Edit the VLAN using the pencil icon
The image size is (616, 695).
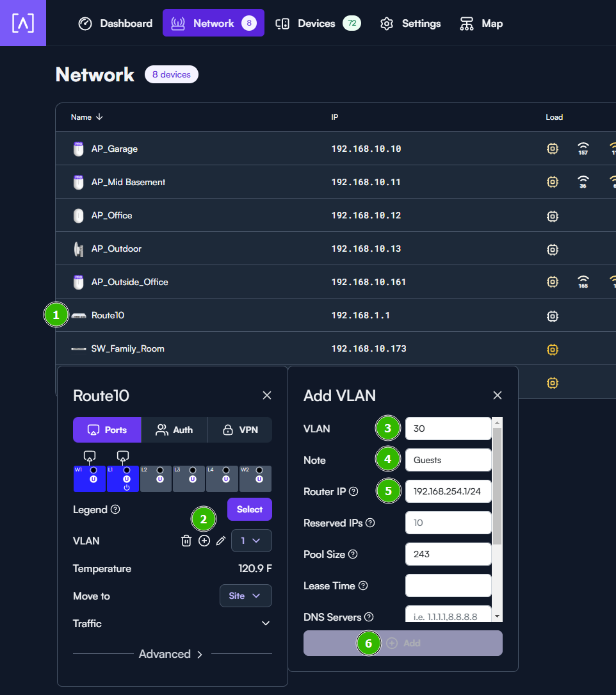coord(221,541)
